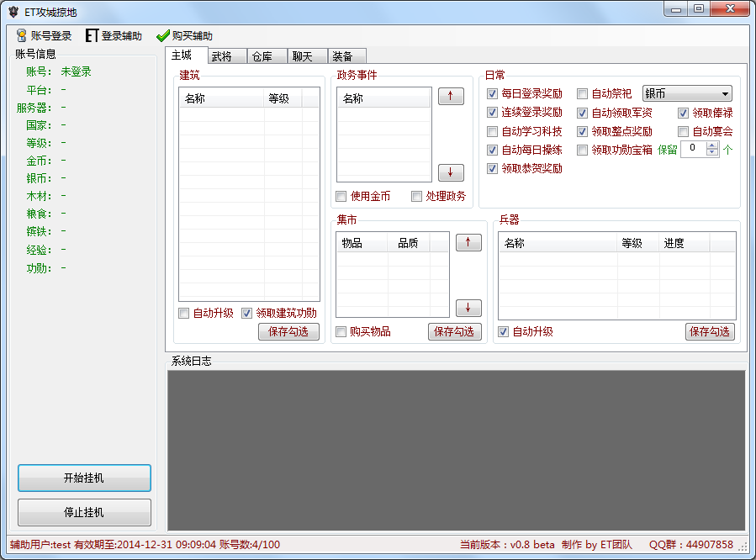Toggle 兵器 自动升级 checkbox
Screen dimensions: 756x560
(x=504, y=331)
